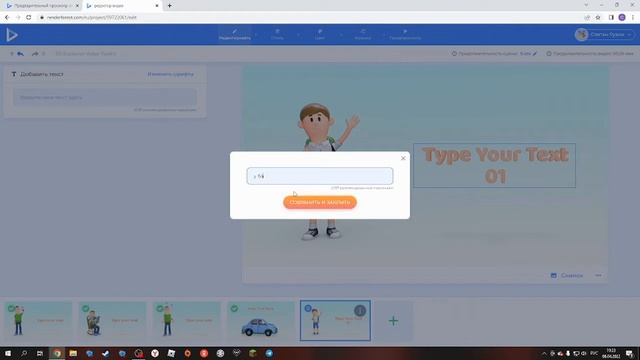Viewport: 640px width, 360px height.
Task: Open Windows taskbar search
Action: pyautogui.click(x=24, y=353)
